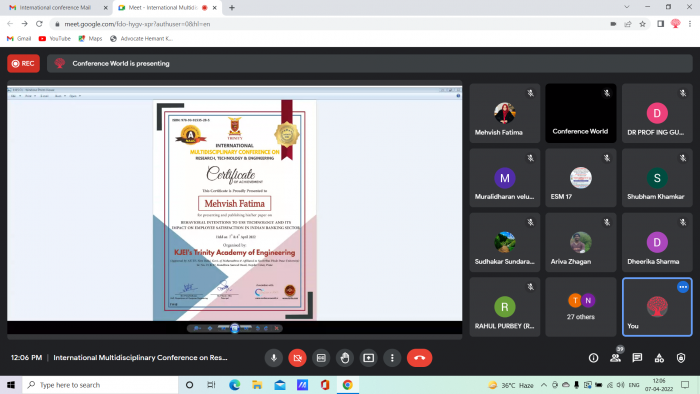
Task: Open the meeting details info icon
Action: (x=593, y=358)
